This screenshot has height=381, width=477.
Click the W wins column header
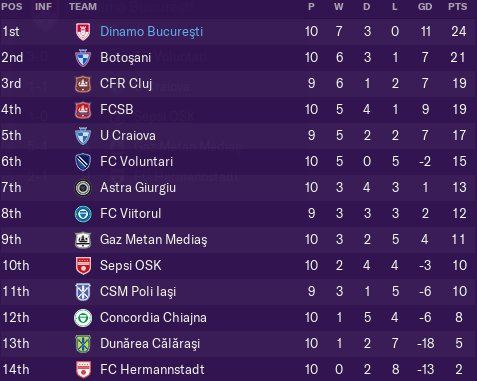point(339,7)
